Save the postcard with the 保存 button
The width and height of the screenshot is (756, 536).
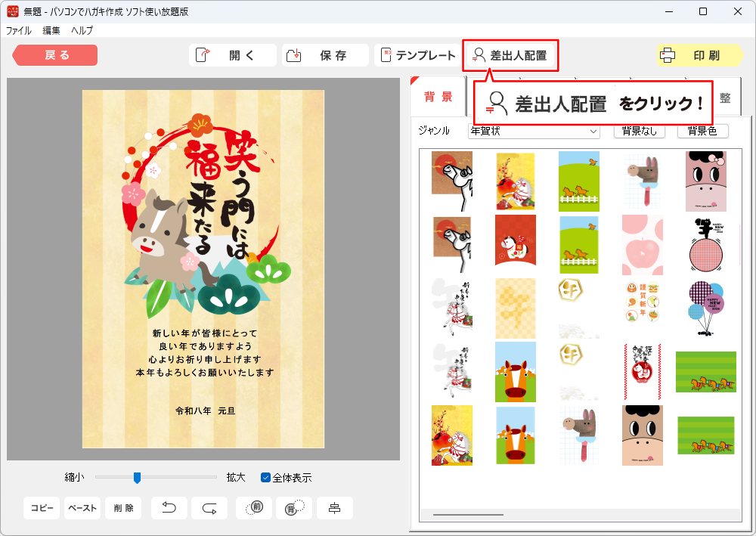coord(325,55)
